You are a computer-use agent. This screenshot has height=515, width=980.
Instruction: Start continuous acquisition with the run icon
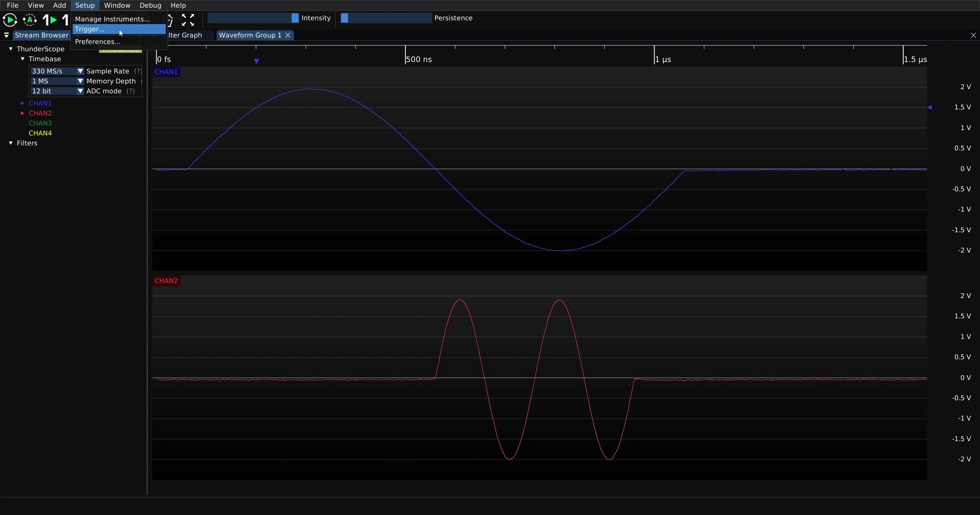(x=10, y=20)
